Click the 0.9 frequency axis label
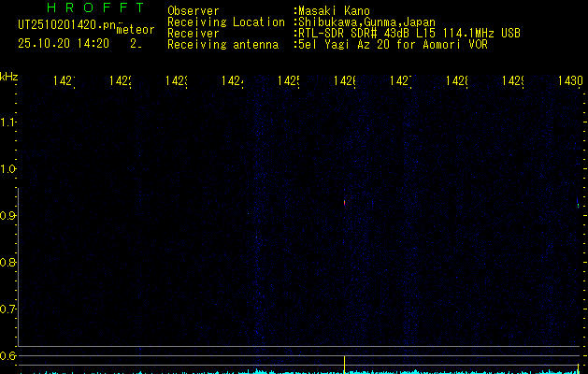Viewport: 588px width, 374px height. pos(7,216)
